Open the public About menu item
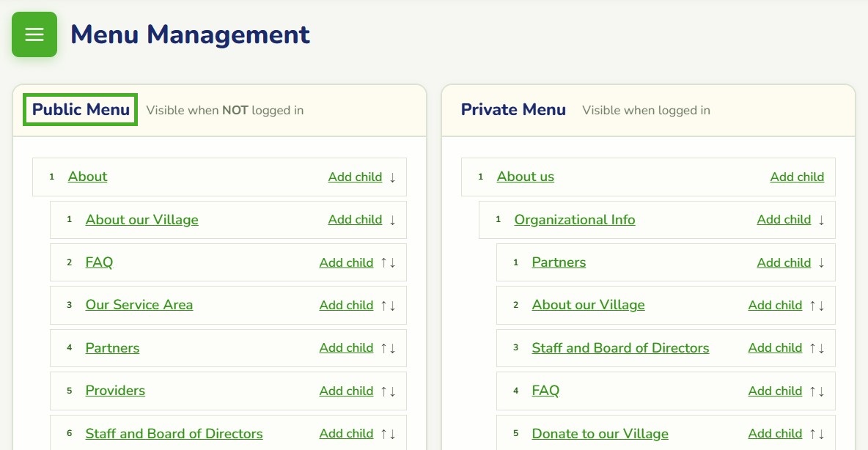The image size is (868, 450). (x=87, y=177)
